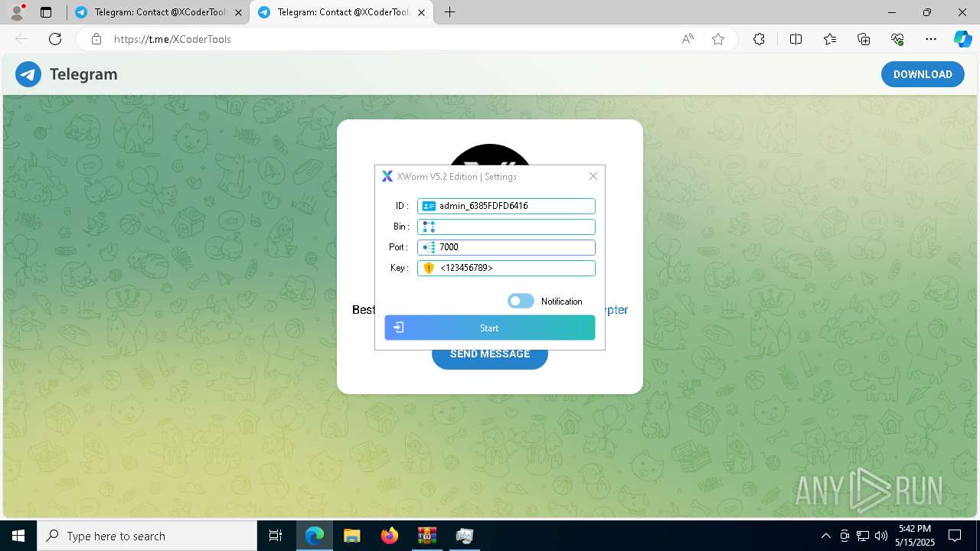980x551 pixels.
Task: Close the second Telegram browser tab
Action: [x=420, y=12]
